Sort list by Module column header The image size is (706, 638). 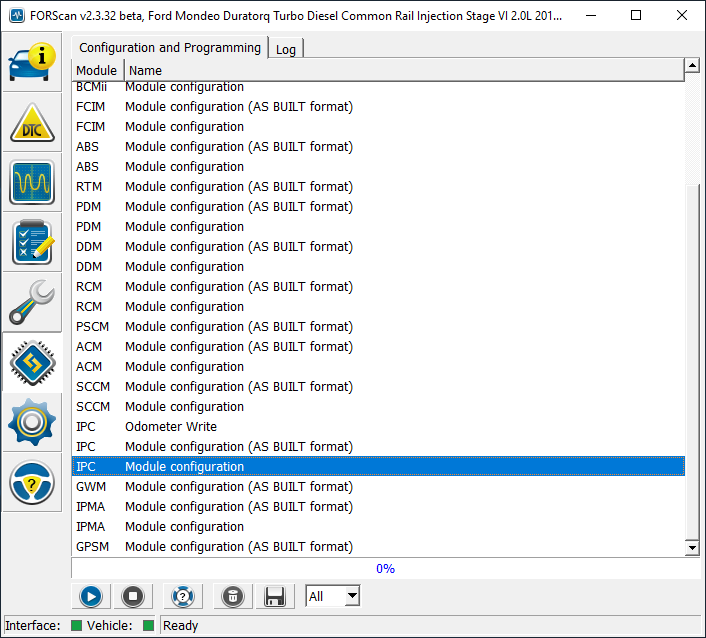point(97,71)
